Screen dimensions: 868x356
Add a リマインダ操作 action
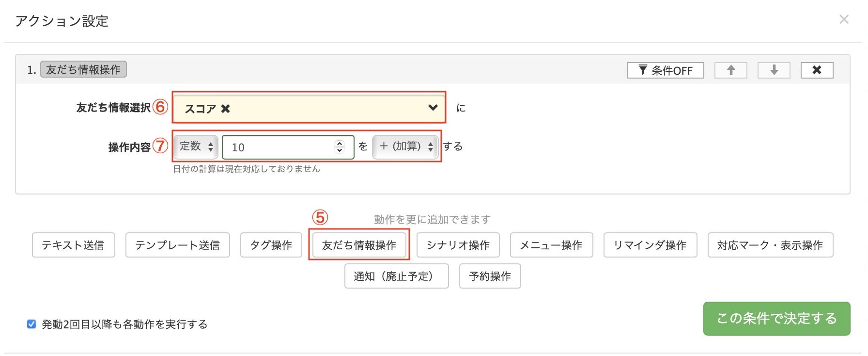(x=650, y=245)
